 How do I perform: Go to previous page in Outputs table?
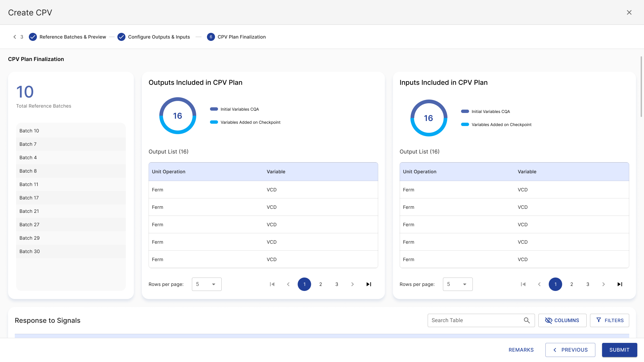point(288,284)
